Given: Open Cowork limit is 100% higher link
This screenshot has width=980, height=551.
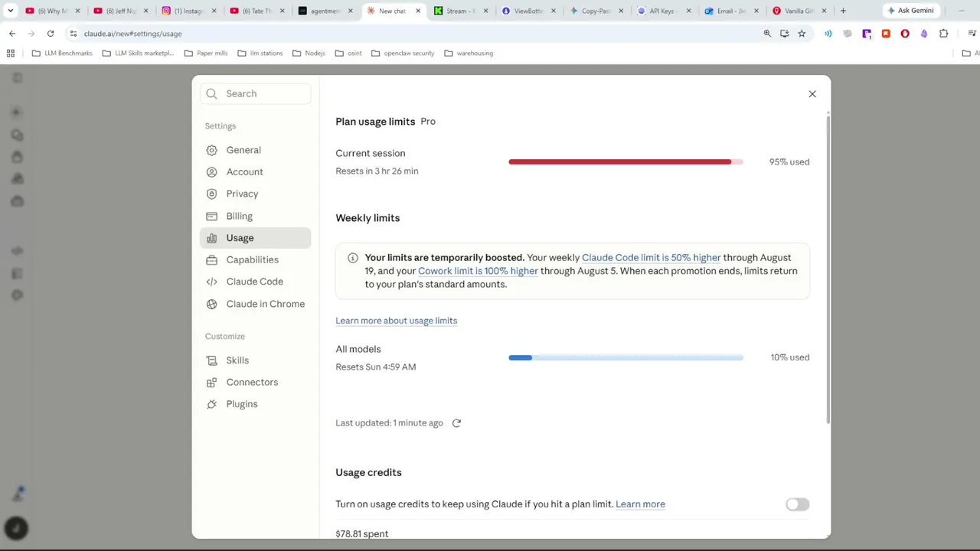Looking at the screenshot, I should coord(478,271).
